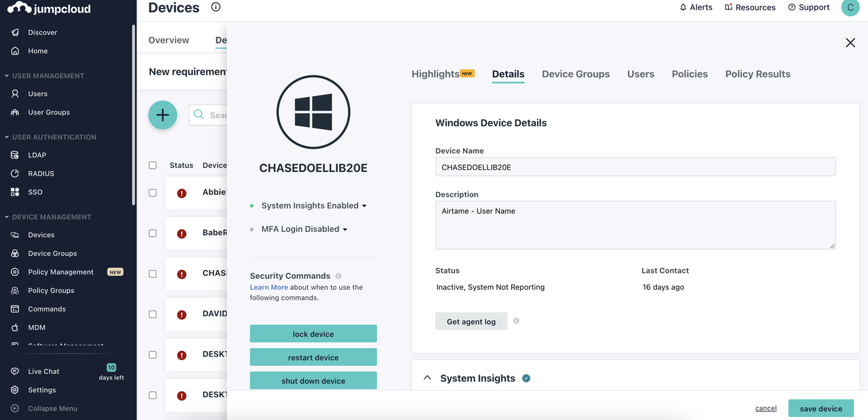Select the Abbie device row checkbox
Screen dimensions: 868x420
(x=153, y=193)
